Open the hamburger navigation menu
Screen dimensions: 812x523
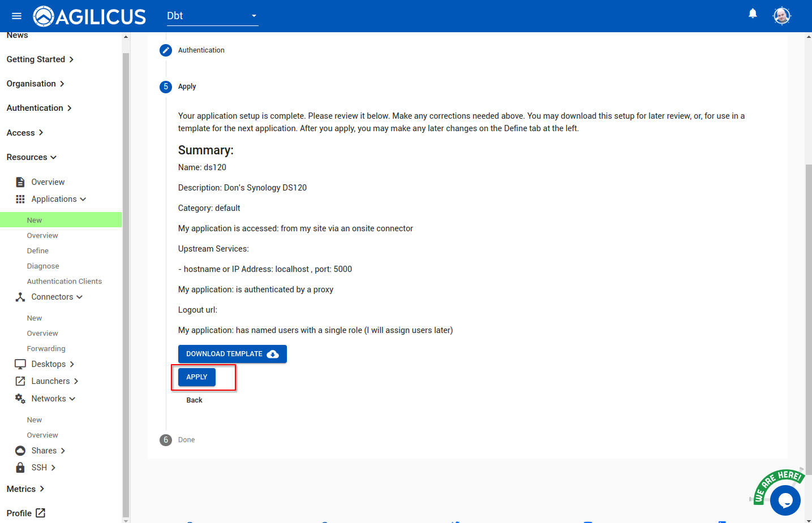point(16,16)
